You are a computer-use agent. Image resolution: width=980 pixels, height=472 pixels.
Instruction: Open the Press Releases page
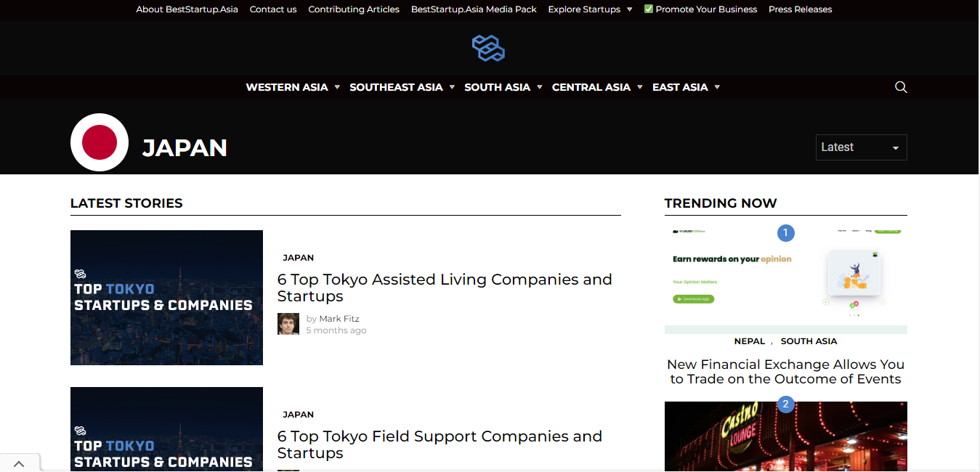point(800,9)
